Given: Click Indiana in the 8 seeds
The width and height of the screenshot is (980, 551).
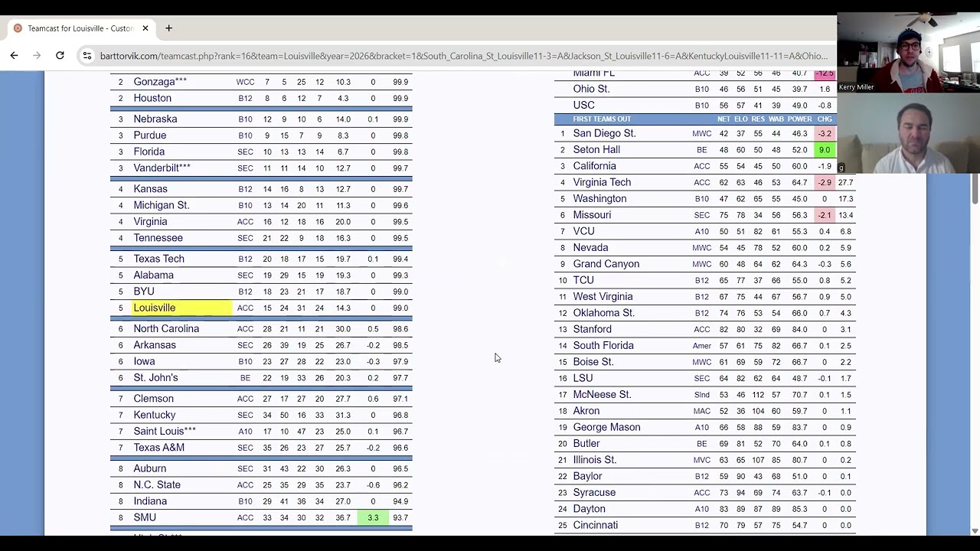Looking at the screenshot, I should pos(150,501).
